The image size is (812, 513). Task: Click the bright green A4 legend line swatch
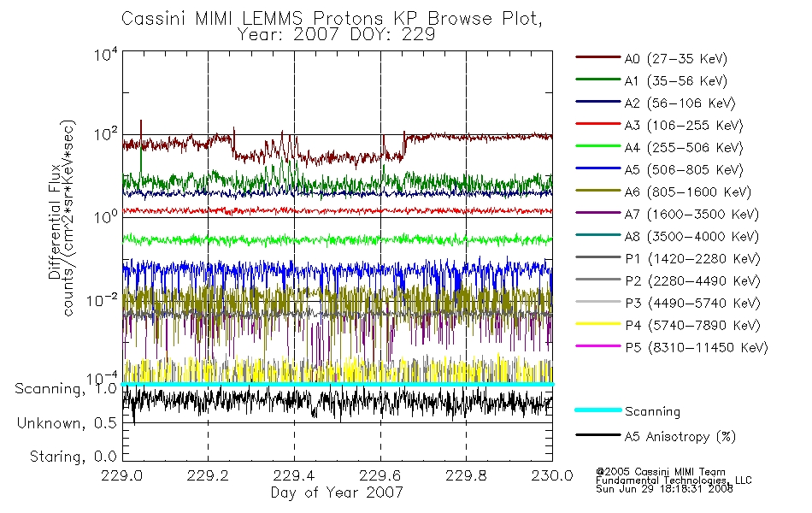[x=597, y=146]
